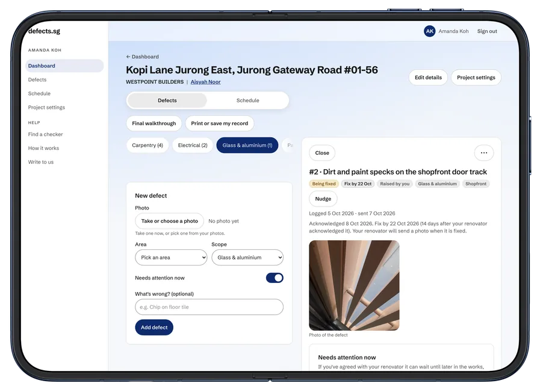Image resolution: width=540 pixels, height=392 pixels.
Task: Click the defects.sg logo
Action: [x=44, y=31]
